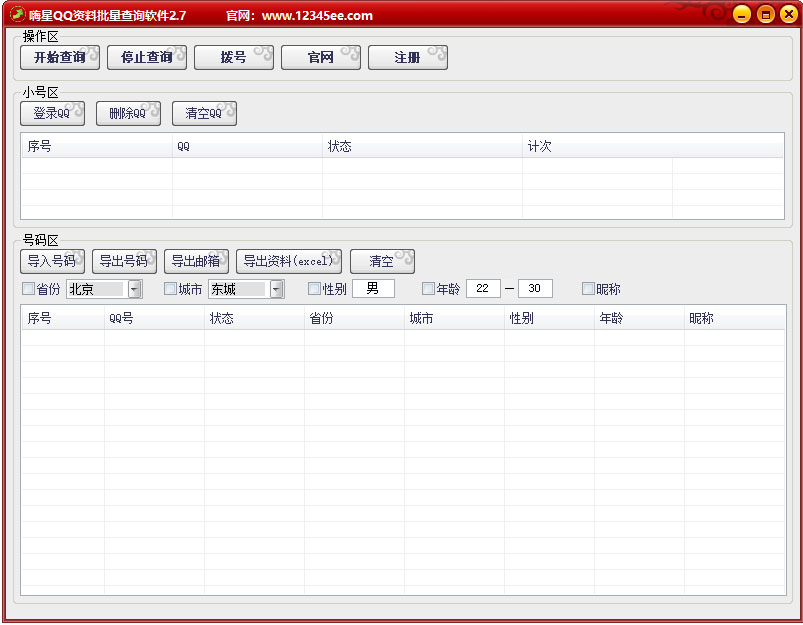The height and width of the screenshot is (625, 803).
Task: Minimize the window with the yellow button
Action: pos(741,15)
